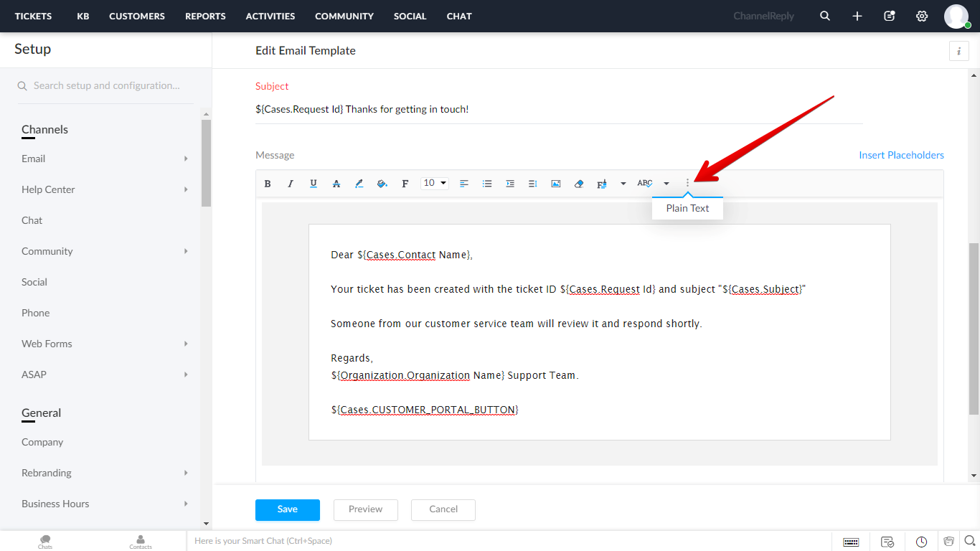Open the background fill color tool

pos(382,184)
